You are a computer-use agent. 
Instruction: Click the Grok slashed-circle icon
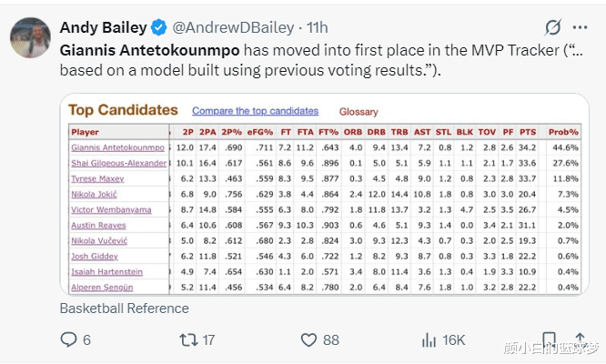point(551,26)
